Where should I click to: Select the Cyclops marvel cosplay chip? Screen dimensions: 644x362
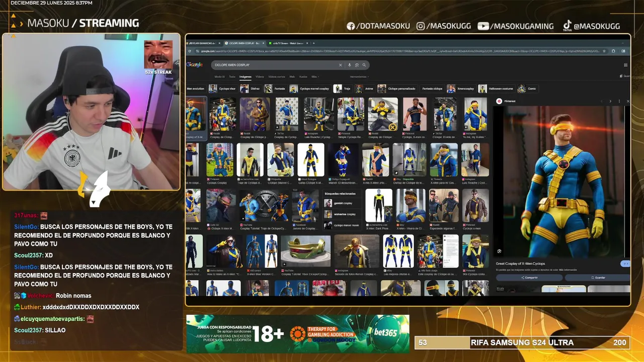(x=310, y=88)
